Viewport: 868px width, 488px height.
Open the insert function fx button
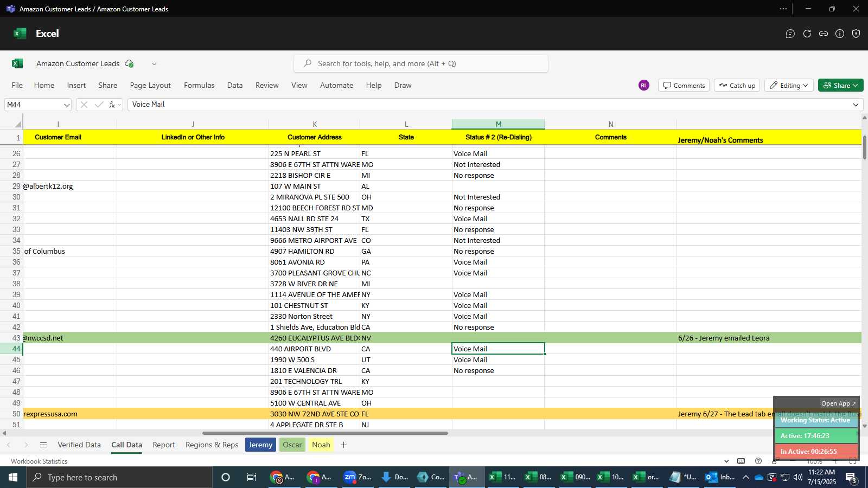point(112,105)
